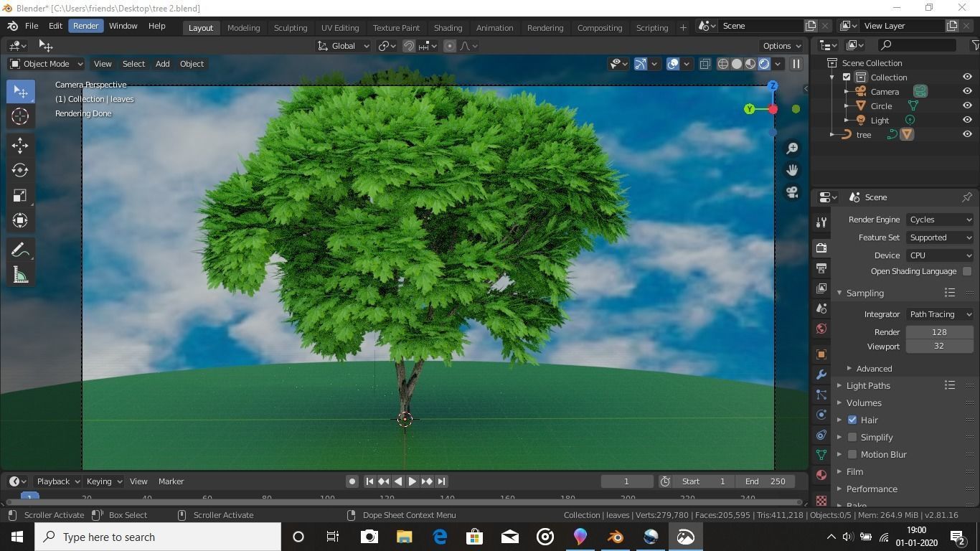Toggle camera view with camera gizmo icon
Image resolution: width=980 pixels, height=551 pixels.
point(792,192)
